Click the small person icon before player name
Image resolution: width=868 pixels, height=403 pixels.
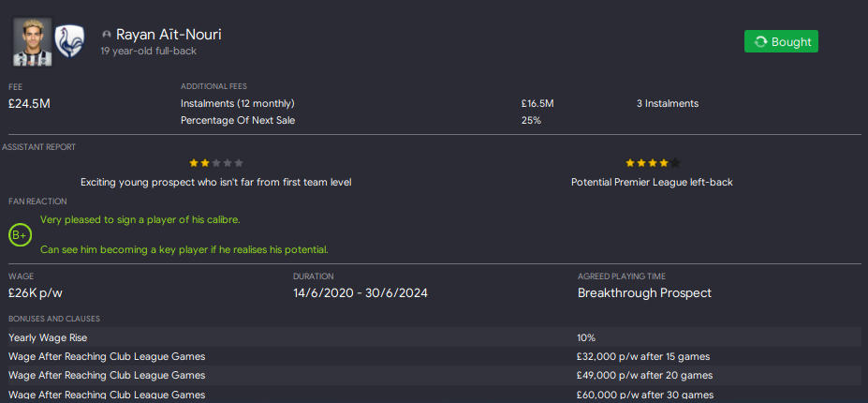(107, 35)
